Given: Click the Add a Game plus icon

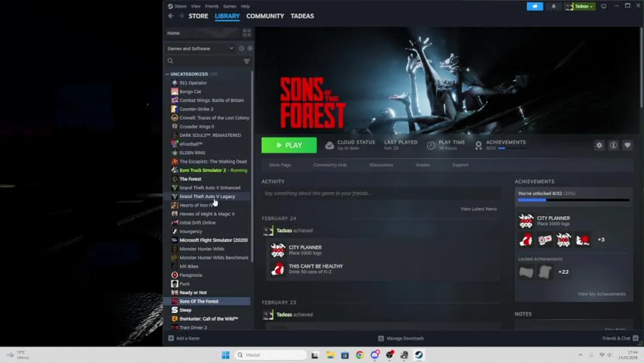Looking at the screenshot, I should [x=171, y=338].
